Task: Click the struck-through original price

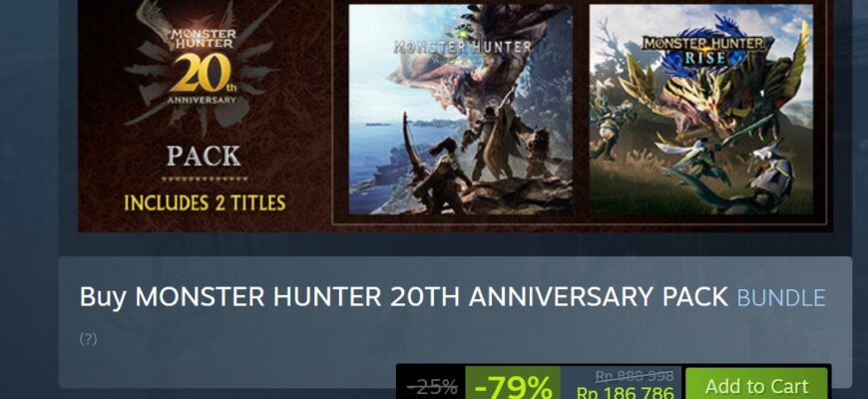Action: tap(635, 376)
